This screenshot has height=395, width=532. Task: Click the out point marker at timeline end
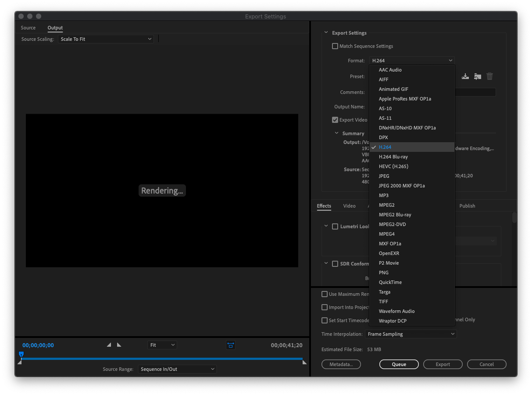click(x=304, y=362)
